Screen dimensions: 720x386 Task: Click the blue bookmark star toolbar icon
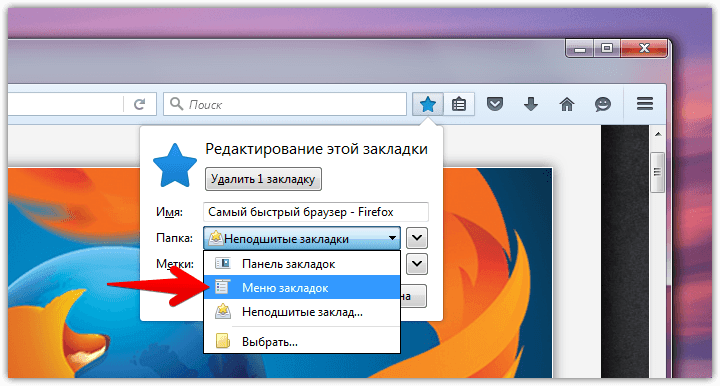(428, 104)
